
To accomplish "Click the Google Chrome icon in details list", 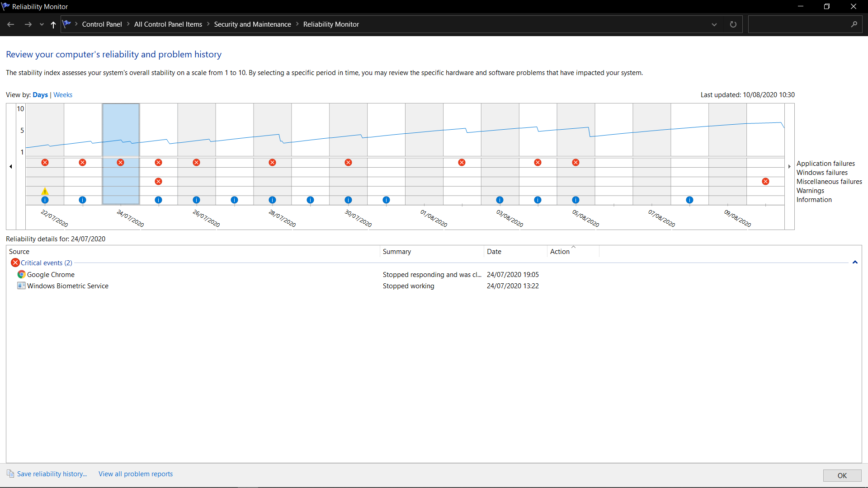I will (21, 274).
